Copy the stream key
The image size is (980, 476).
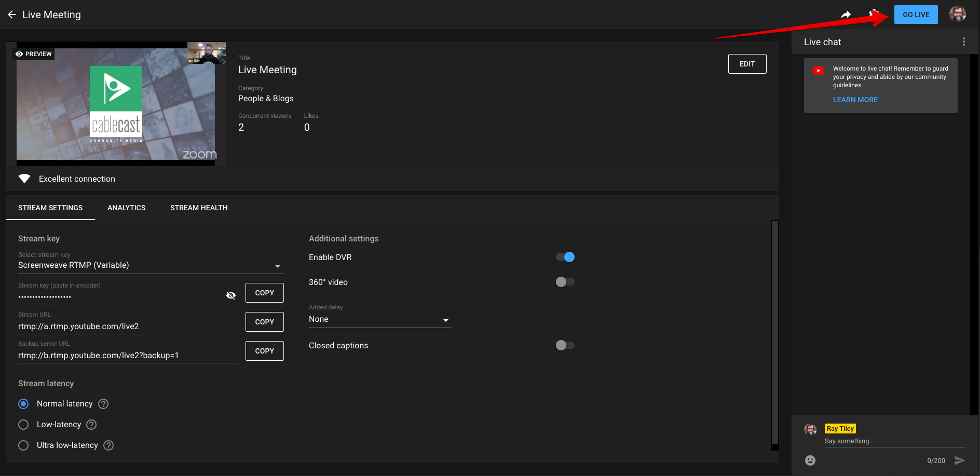pyautogui.click(x=265, y=293)
